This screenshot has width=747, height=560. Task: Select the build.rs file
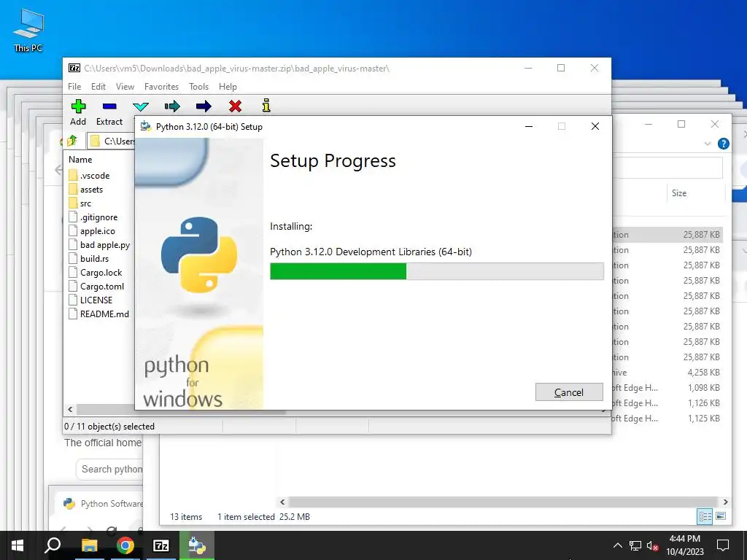88,259
